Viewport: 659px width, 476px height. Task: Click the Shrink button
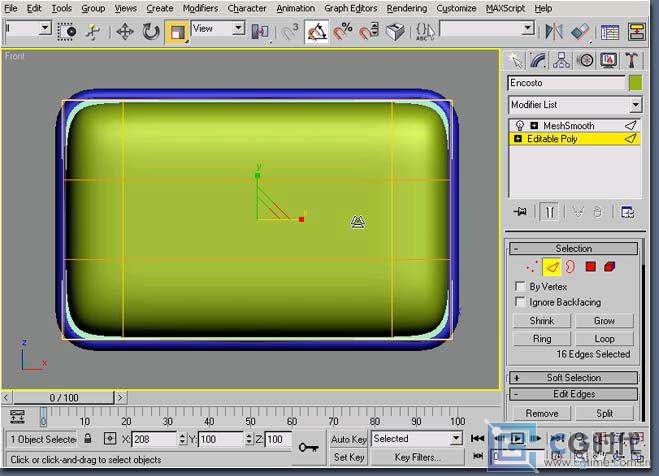pos(542,321)
